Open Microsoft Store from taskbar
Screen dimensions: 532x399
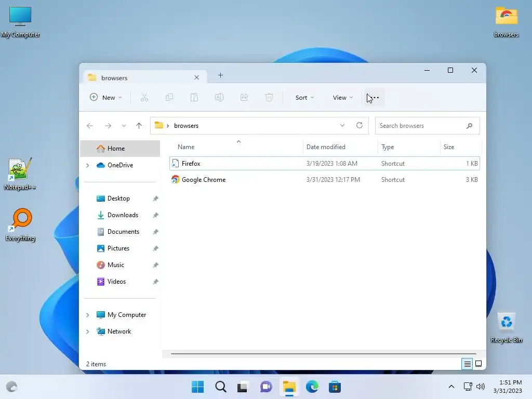click(x=335, y=387)
